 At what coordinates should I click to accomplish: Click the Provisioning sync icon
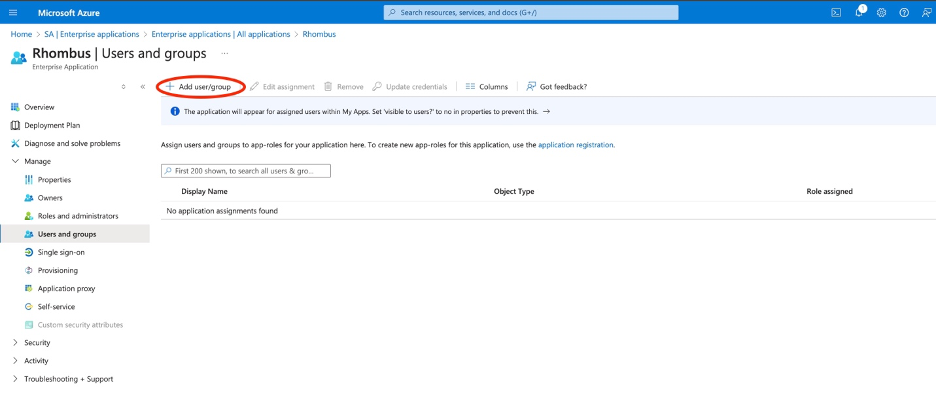[29, 270]
